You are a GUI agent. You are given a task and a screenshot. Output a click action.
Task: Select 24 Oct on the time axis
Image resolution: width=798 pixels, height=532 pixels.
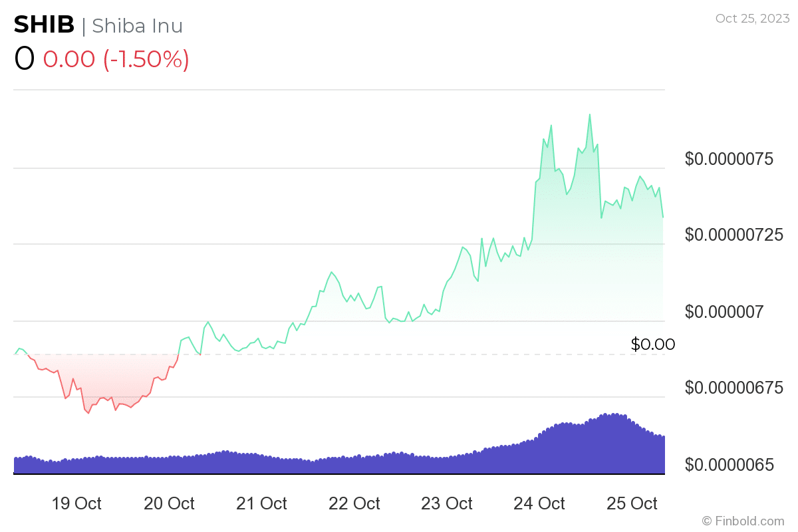(539, 503)
